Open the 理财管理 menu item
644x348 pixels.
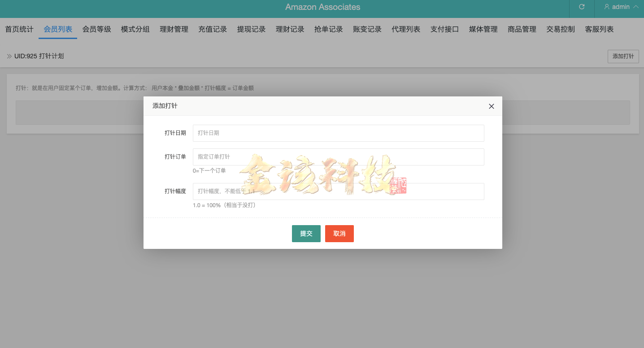174,29
